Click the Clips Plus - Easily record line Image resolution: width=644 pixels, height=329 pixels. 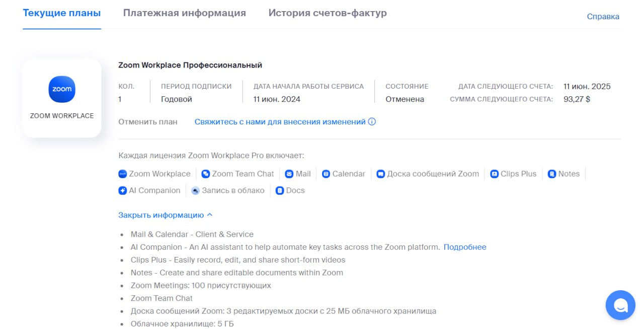(238, 260)
